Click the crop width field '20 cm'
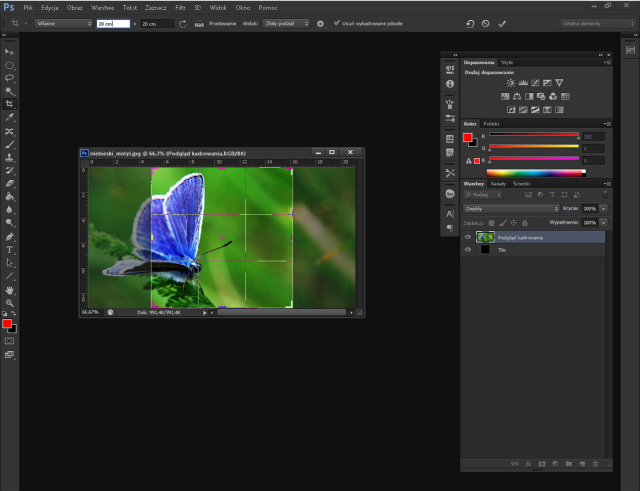This screenshot has height=491, width=640. pyautogui.click(x=113, y=24)
